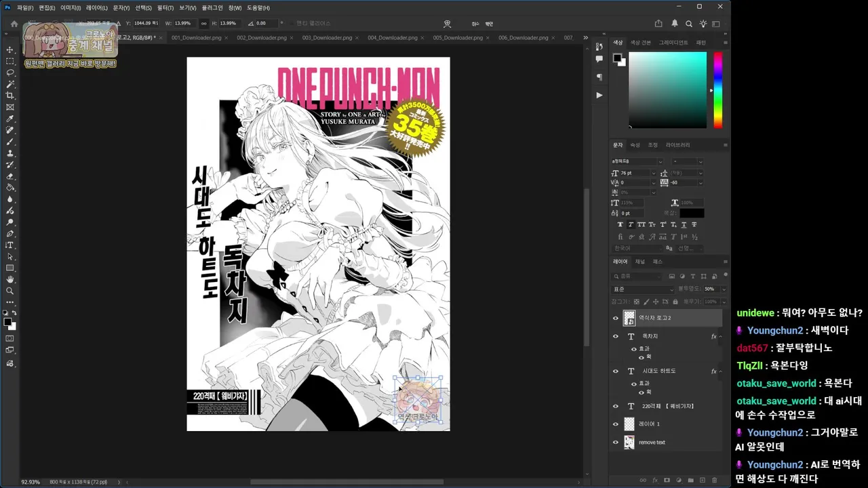Toggle Quick Mask mode icon

tap(9, 338)
